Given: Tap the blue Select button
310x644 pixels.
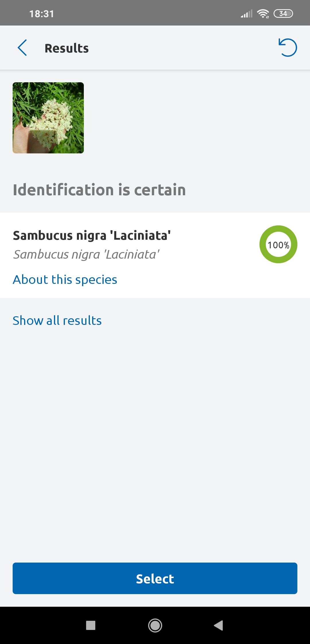Looking at the screenshot, I should click(155, 578).
